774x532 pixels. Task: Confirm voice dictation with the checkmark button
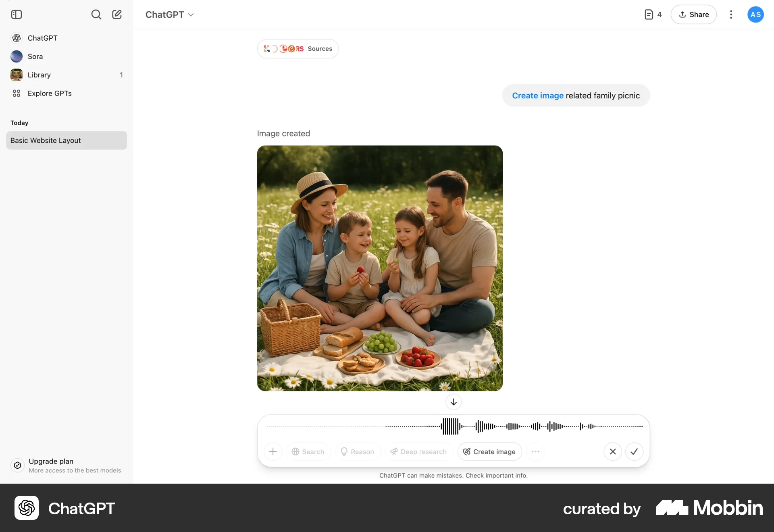coord(634,451)
